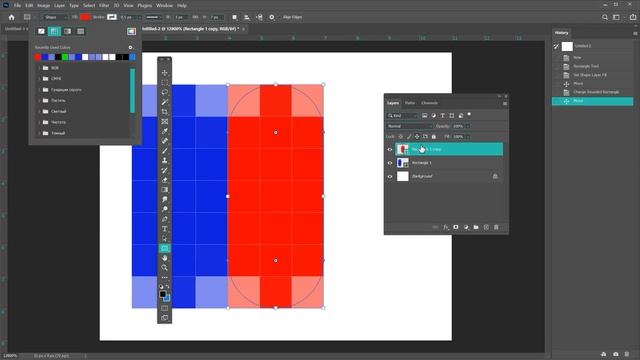
Task: Set fill type to Solid Color
Action: (54, 31)
